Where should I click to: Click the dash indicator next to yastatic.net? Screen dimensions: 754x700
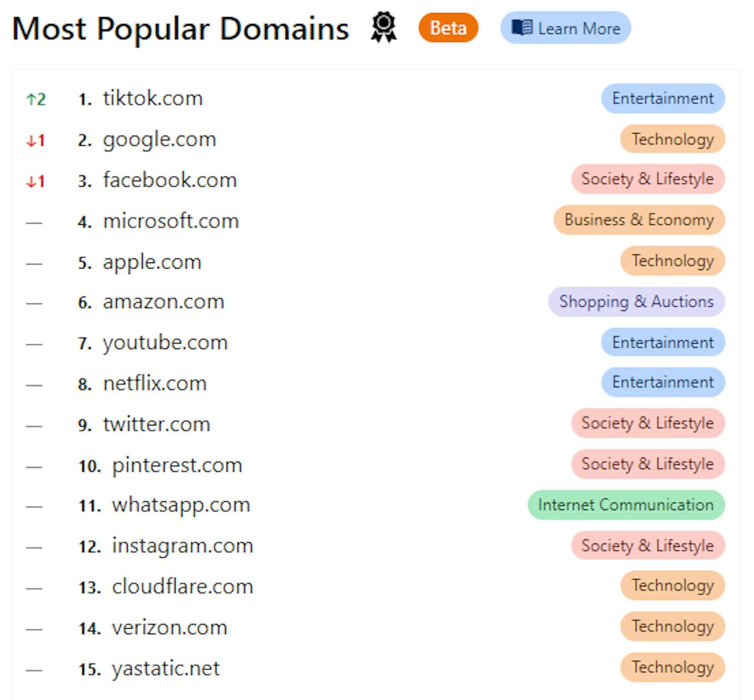tap(34, 669)
